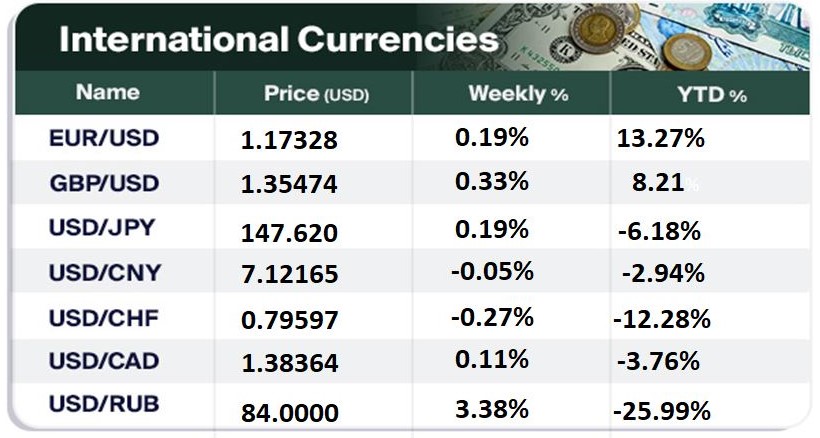Image resolution: width=820 pixels, height=438 pixels.
Task: Open the USD/JPY currency pair
Action: coord(103,227)
